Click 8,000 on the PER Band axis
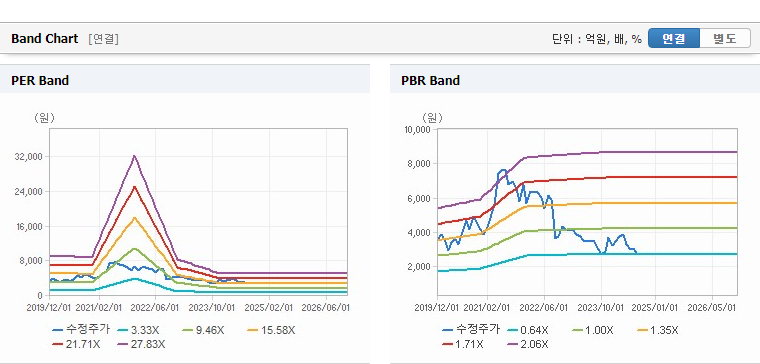This screenshot has width=760, height=364. click(x=32, y=261)
